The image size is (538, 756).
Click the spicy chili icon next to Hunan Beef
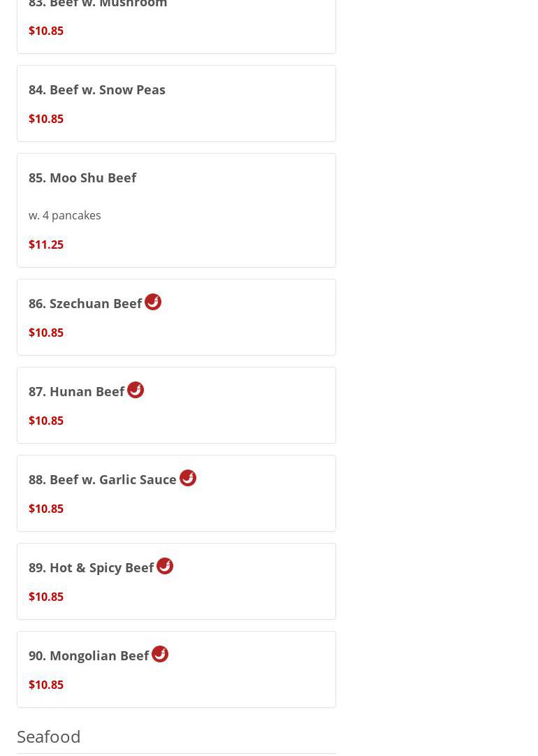pos(136,390)
